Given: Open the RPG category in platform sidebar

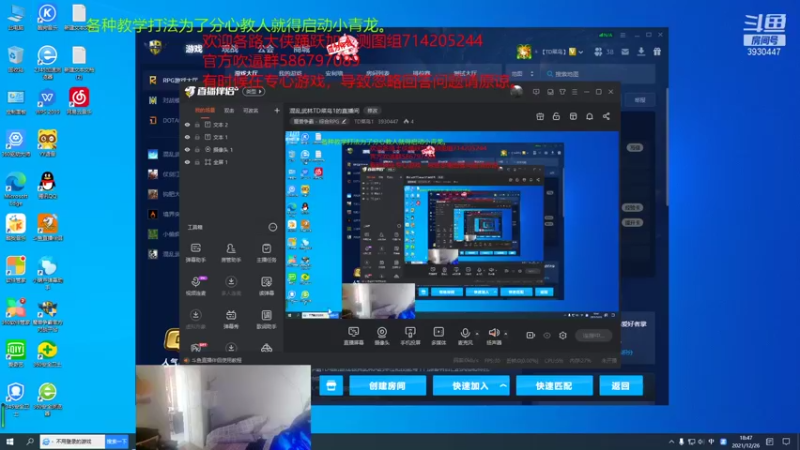Looking at the screenshot, I should coord(172,80).
